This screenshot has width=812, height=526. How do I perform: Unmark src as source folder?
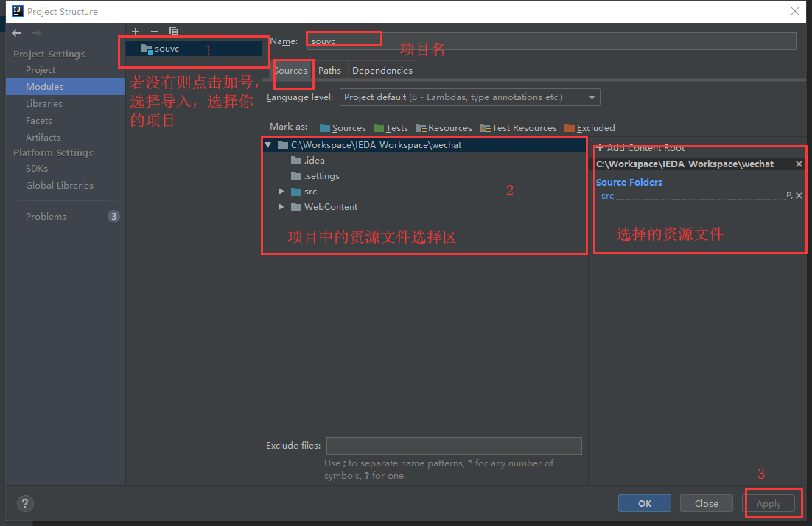[799, 196]
